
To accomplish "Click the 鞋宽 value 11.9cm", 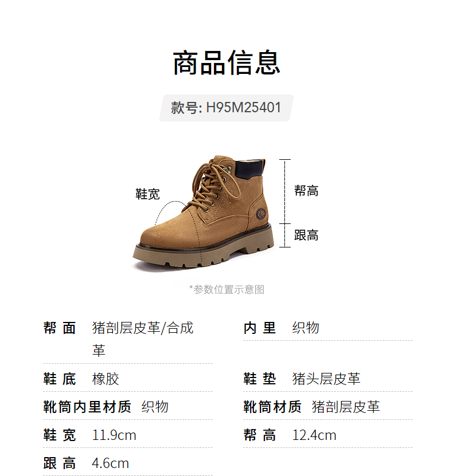I will (114, 435).
